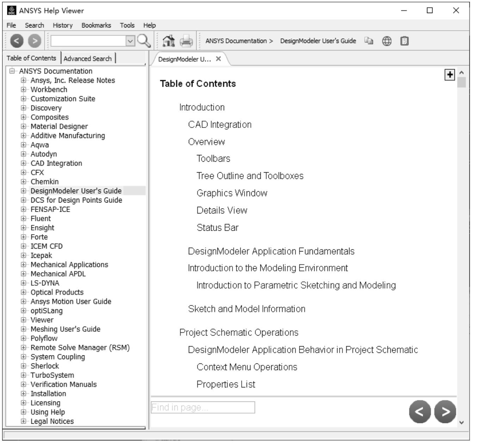
Task: Select Ansys, Inc. Release Notes item
Action: point(73,80)
